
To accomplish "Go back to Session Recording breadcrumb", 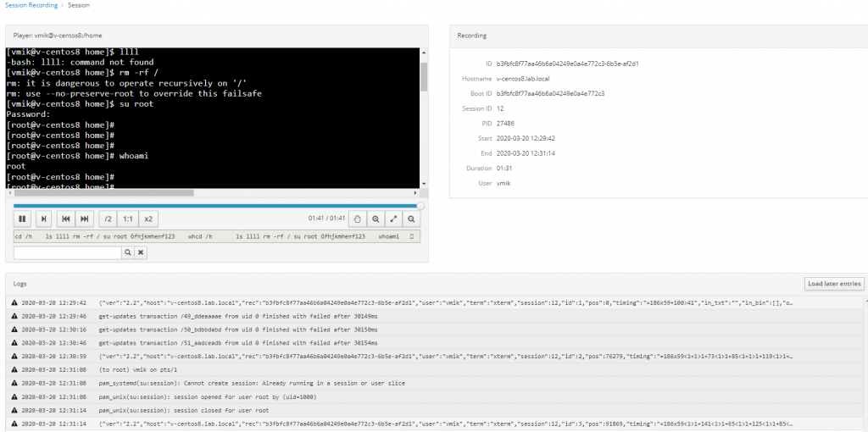I will [31, 5].
